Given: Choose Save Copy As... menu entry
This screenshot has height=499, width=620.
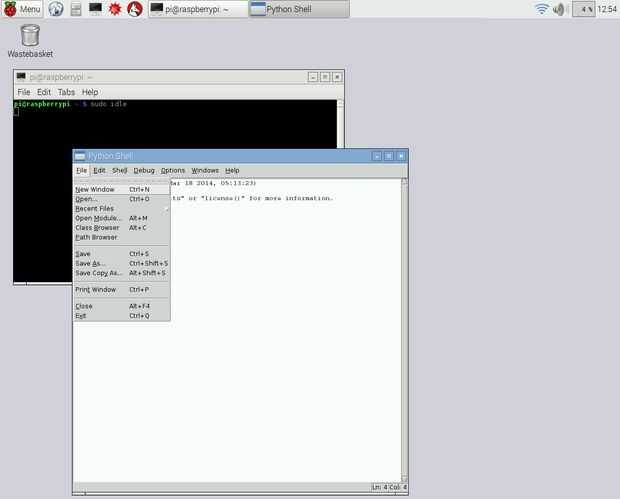Looking at the screenshot, I should [x=122, y=273].
